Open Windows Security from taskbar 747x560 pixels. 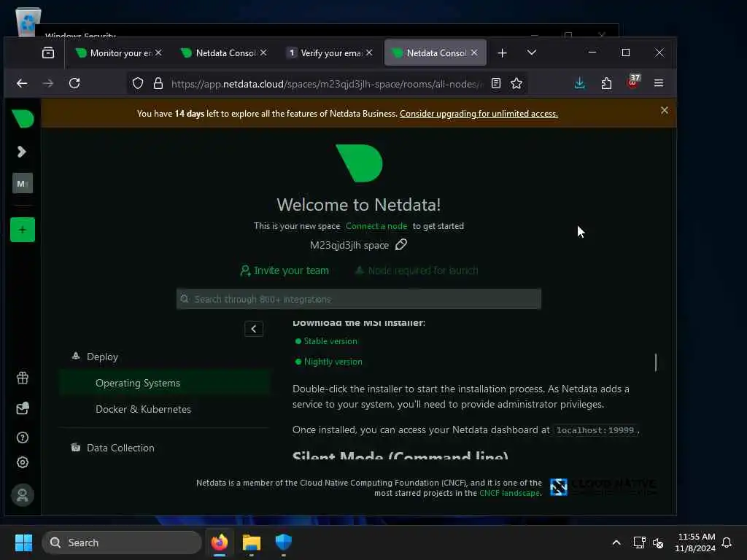(284, 542)
